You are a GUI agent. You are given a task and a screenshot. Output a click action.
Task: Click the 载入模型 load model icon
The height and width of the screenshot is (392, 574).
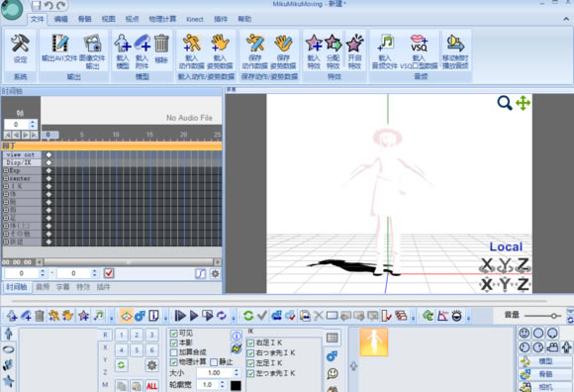pos(123,44)
